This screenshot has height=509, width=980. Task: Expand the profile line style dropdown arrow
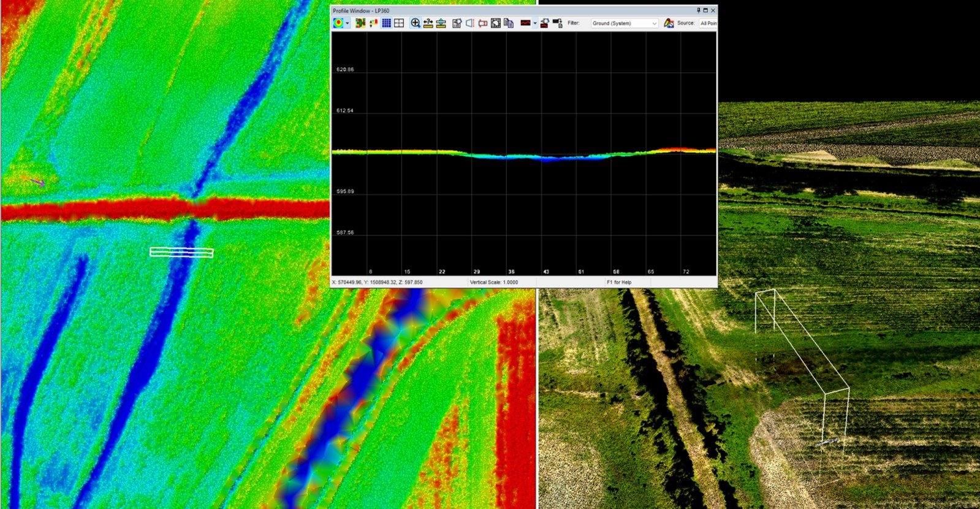click(535, 23)
